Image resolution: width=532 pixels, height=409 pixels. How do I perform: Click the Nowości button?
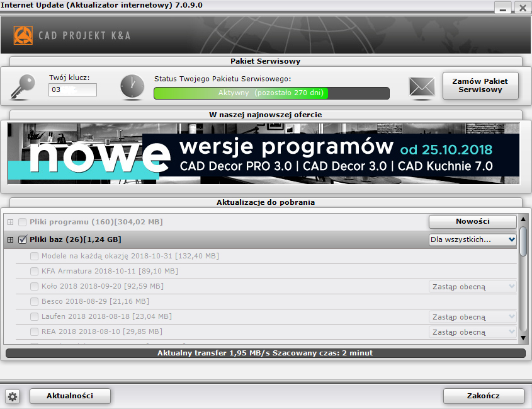(473, 221)
